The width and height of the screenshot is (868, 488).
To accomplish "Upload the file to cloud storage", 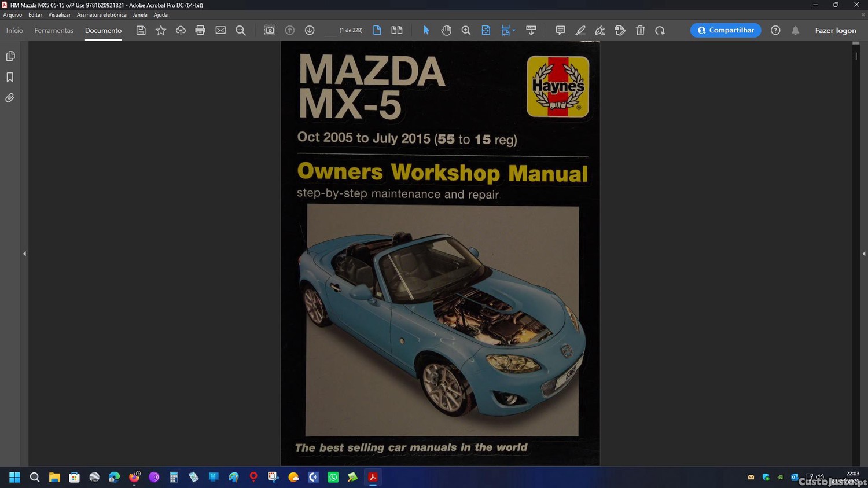I will [x=181, y=30].
